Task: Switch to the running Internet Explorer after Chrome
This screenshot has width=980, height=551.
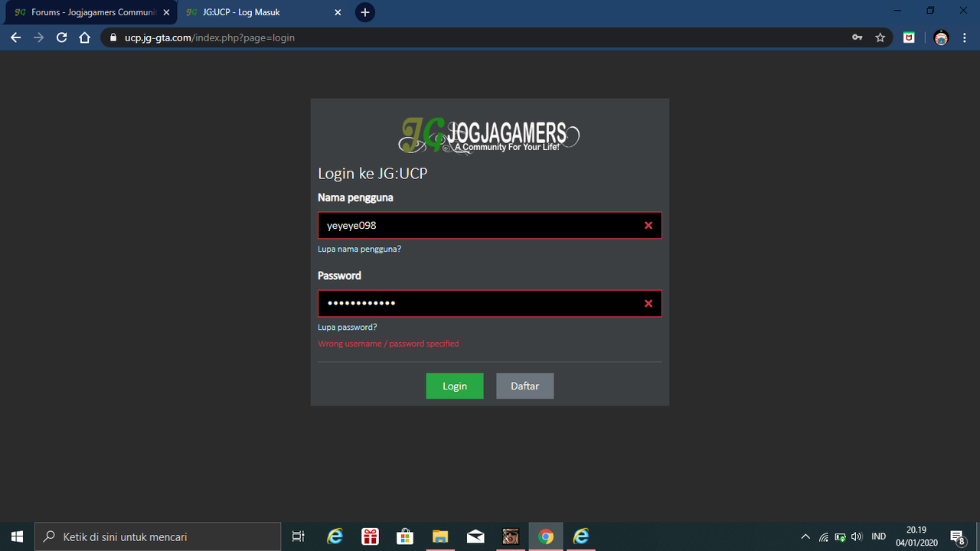Action: tap(581, 536)
